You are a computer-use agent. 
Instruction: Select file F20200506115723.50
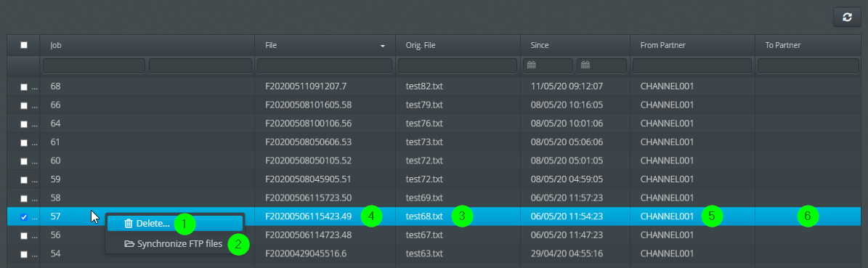click(308, 198)
